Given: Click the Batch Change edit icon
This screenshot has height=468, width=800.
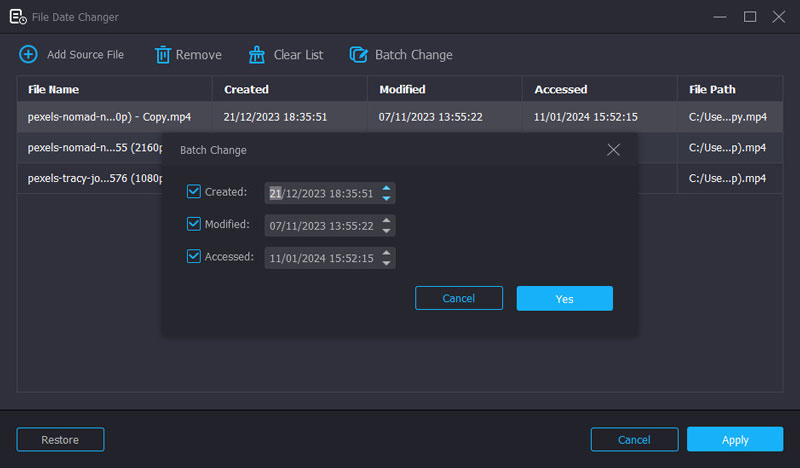Looking at the screenshot, I should pyautogui.click(x=358, y=54).
